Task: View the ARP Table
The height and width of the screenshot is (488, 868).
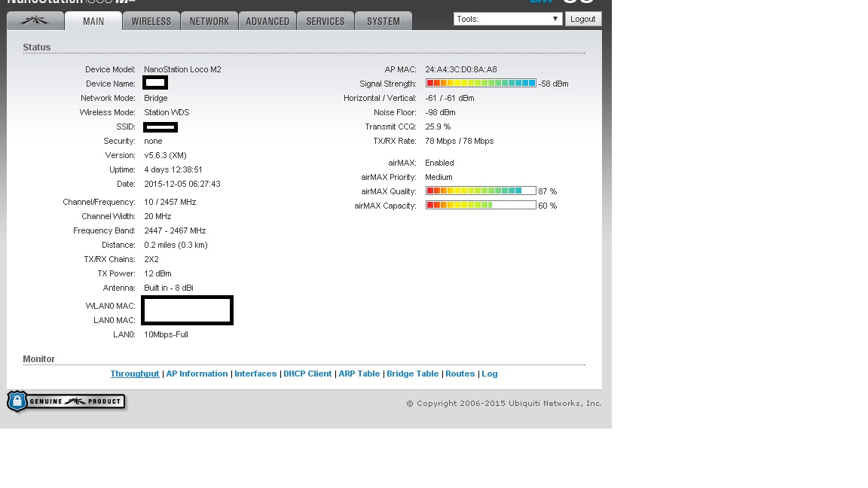Action: pyautogui.click(x=359, y=374)
